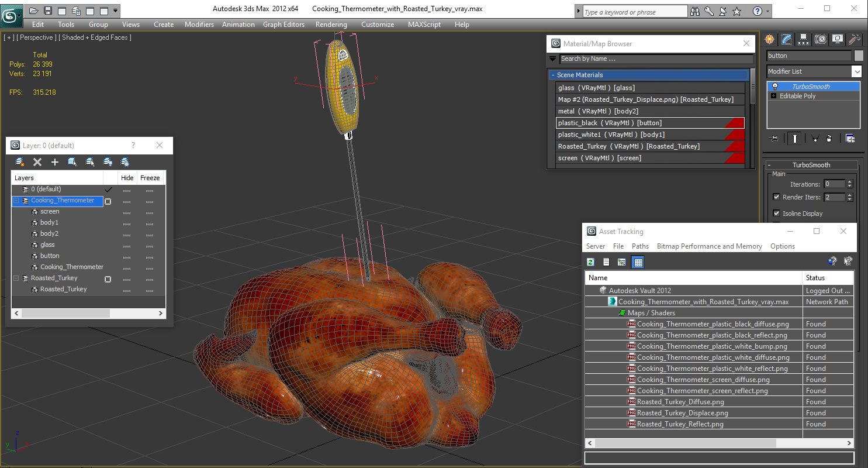868x468 pixels.
Task: Open Material/Map Browser options arrow
Action: [552, 58]
